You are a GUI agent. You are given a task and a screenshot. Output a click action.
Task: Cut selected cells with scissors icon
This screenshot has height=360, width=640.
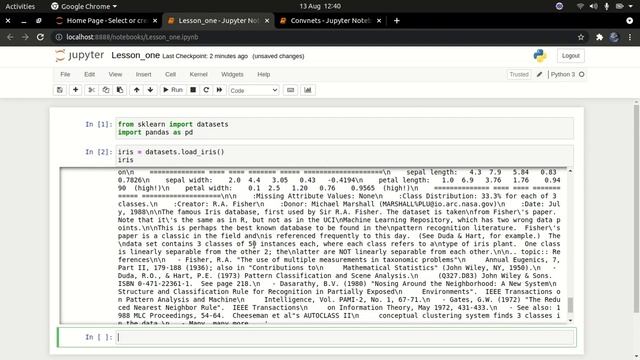92,90
